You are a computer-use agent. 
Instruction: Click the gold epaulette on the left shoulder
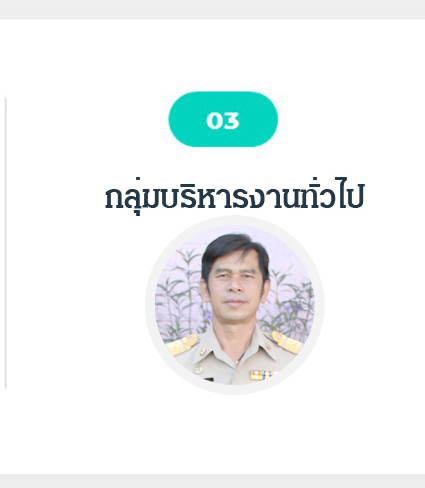click(x=183, y=344)
